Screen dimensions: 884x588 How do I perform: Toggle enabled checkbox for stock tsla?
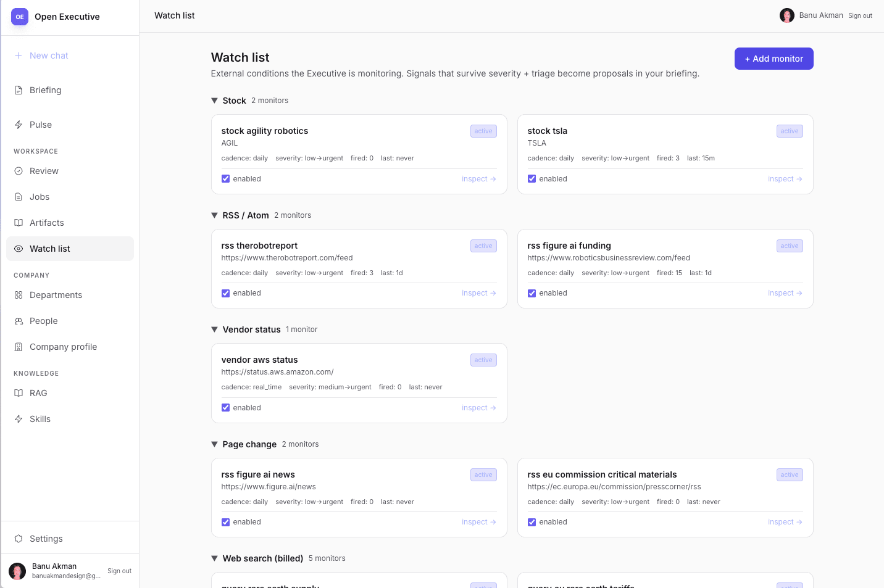[532, 179]
